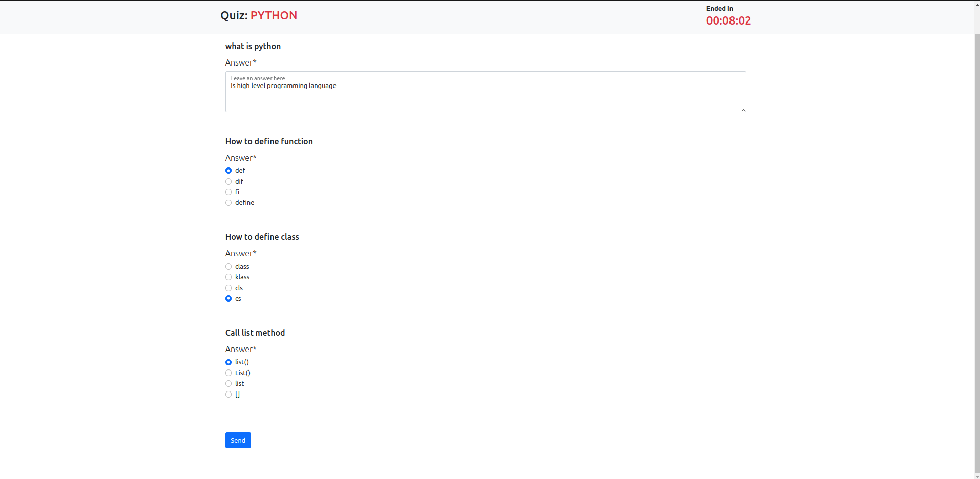The image size is (980, 479).
Task: Choose "cls" answer option
Action: coord(228,288)
